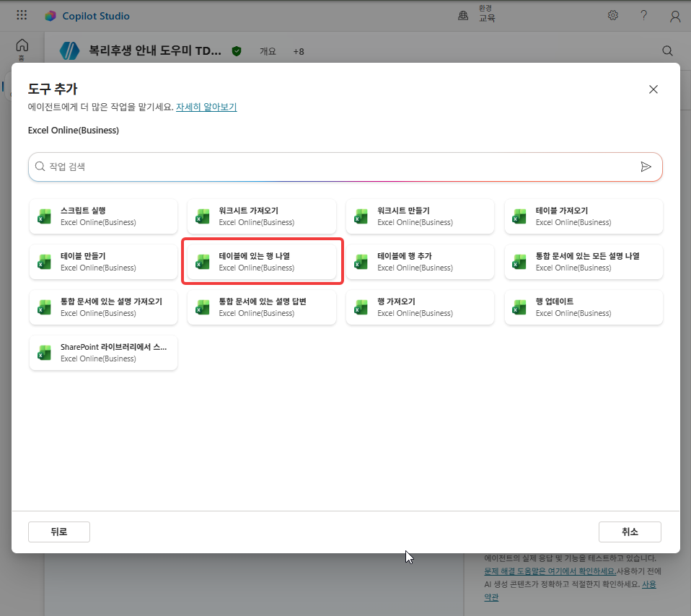Click the magnifier icon in search box

pyautogui.click(x=40, y=166)
